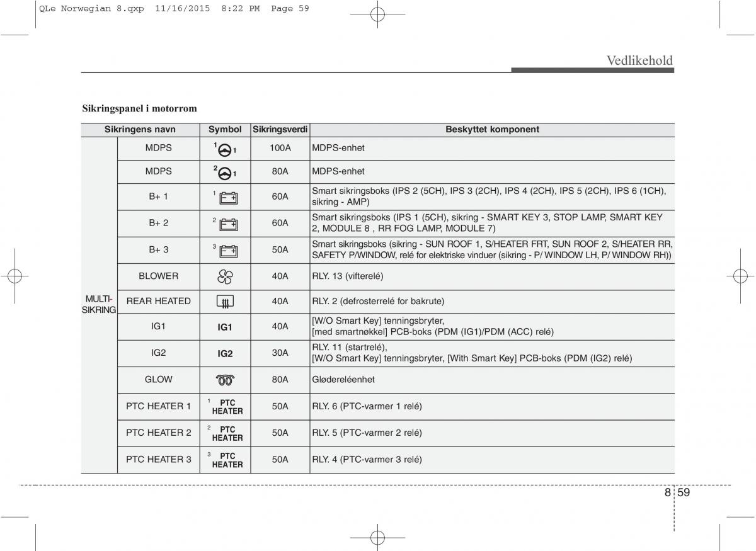Viewport: 756px width, 551px height.
Task: Click the 'Sikringens navn' column header
Action: pyautogui.click(x=140, y=130)
